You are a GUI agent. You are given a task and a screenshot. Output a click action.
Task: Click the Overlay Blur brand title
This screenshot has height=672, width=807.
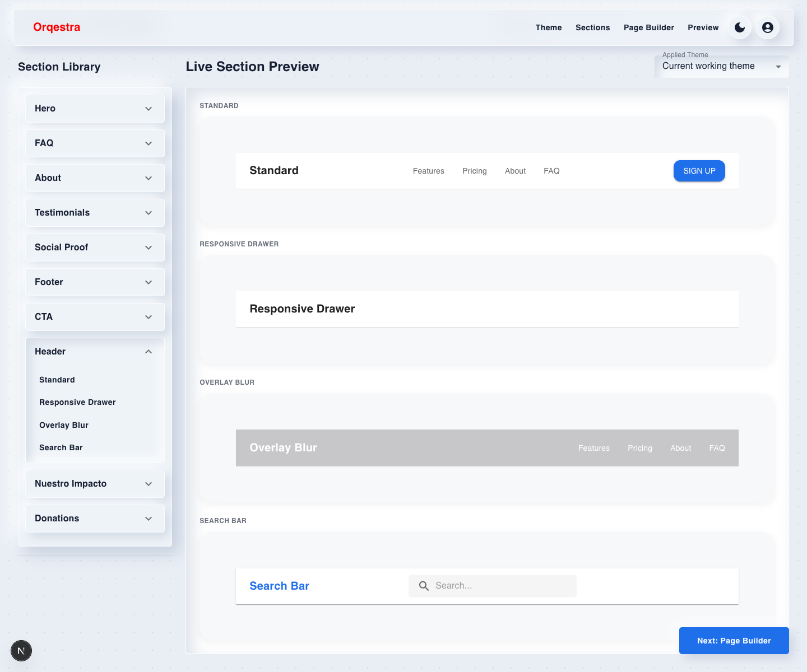(x=284, y=447)
